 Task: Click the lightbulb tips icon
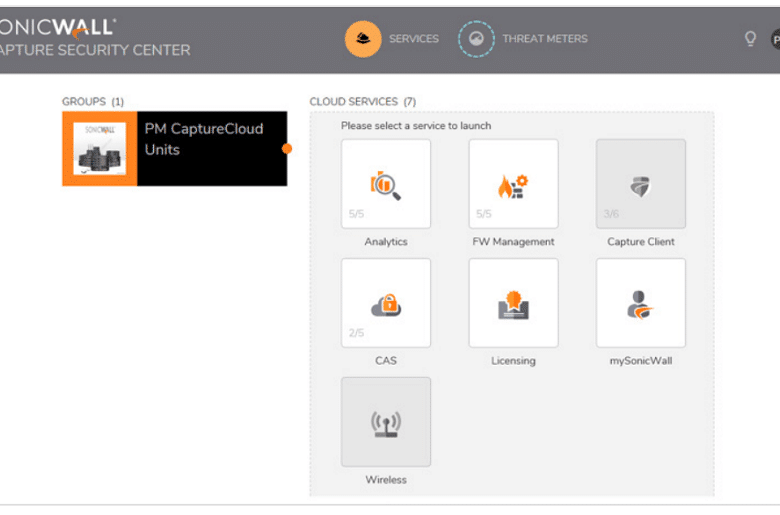750,38
